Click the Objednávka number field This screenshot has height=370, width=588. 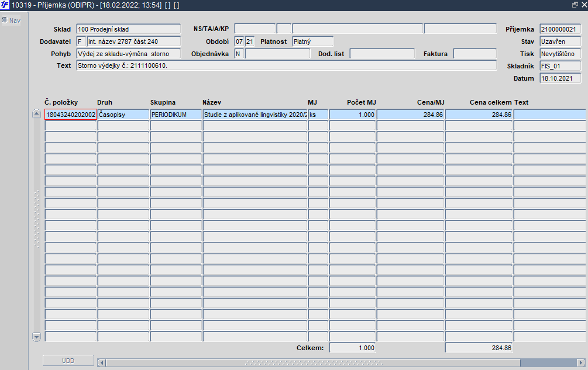tap(277, 54)
